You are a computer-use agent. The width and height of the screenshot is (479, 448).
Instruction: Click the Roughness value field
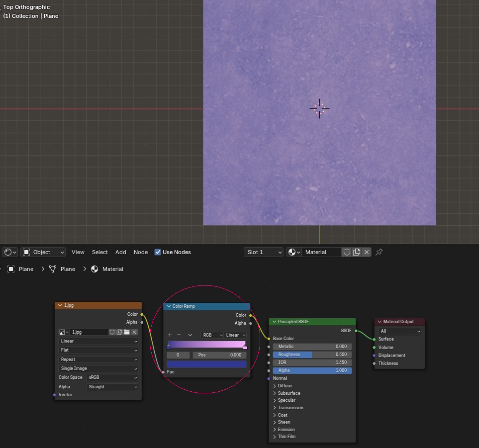[x=312, y=355]
